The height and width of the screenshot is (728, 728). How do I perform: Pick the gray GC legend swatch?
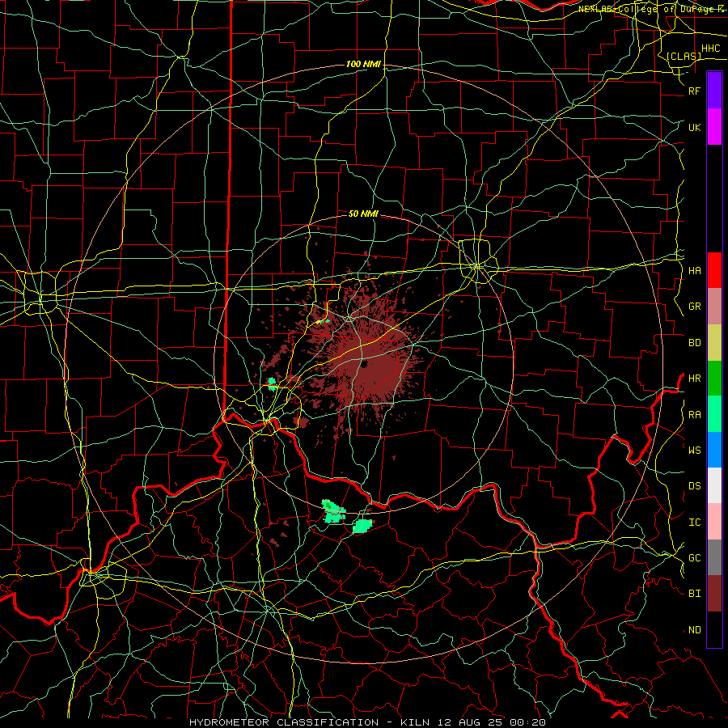[714, 557]
